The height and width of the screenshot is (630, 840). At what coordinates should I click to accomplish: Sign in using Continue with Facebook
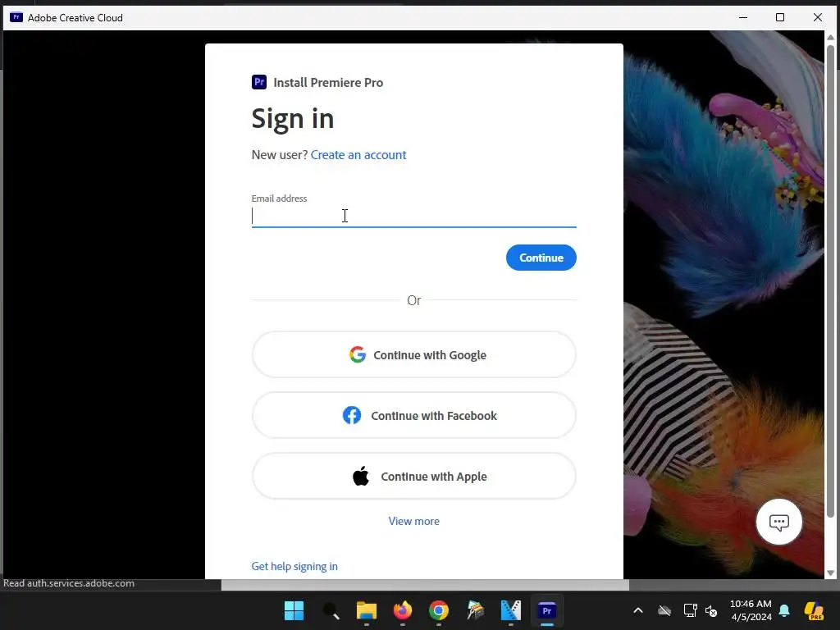pos(414,415)
